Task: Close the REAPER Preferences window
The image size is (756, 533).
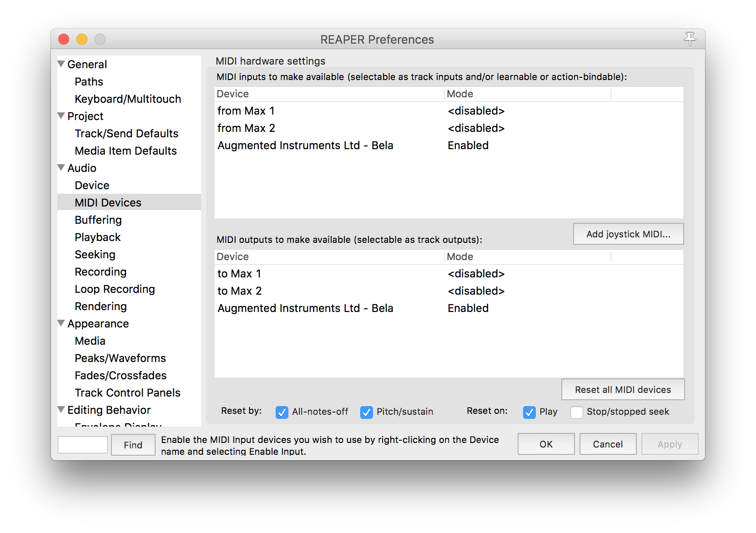Action: pos(64,39)
